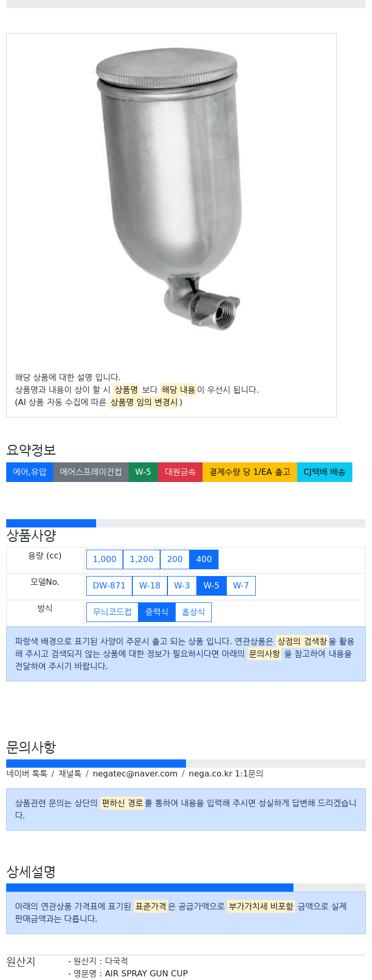Choose the 200 cc capacity option
The image size is (372, 980).
tap(175, 559)
